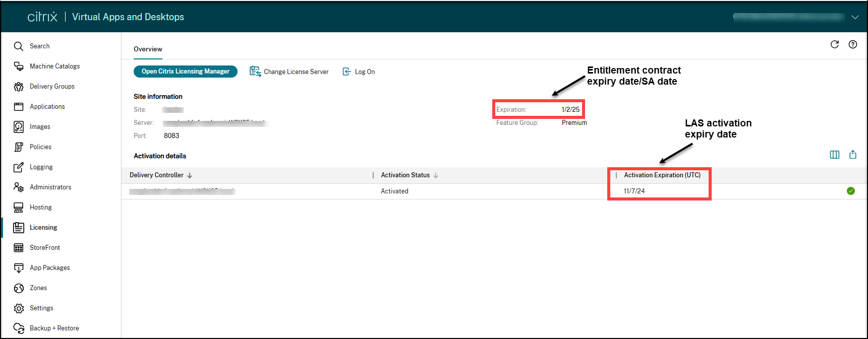Switch to the Overview tab
Image resolution: width=868 pixels, height=339 pixels.
click(148, 49)
